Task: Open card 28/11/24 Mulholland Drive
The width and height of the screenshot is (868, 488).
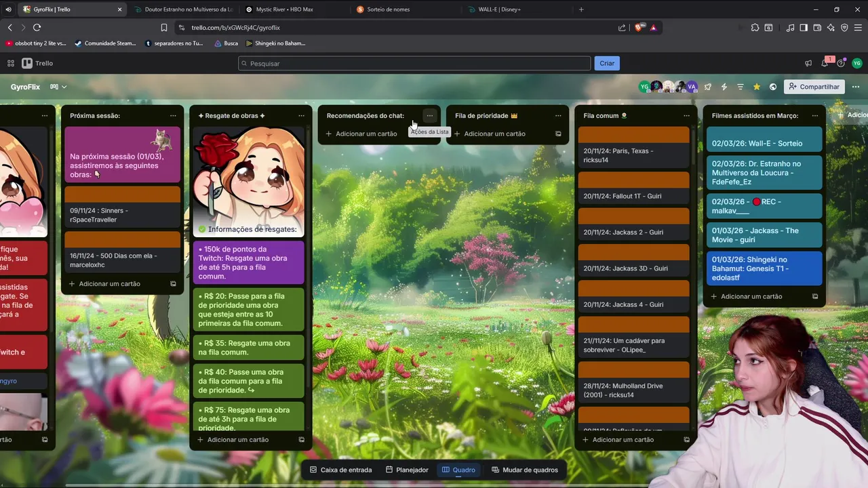Action: click(x=633, y=382)
